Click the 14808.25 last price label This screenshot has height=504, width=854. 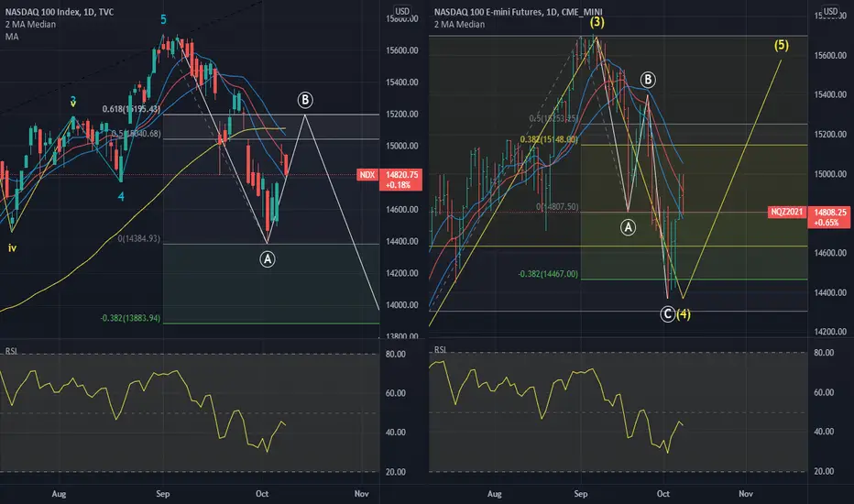(x=830, y=212)
